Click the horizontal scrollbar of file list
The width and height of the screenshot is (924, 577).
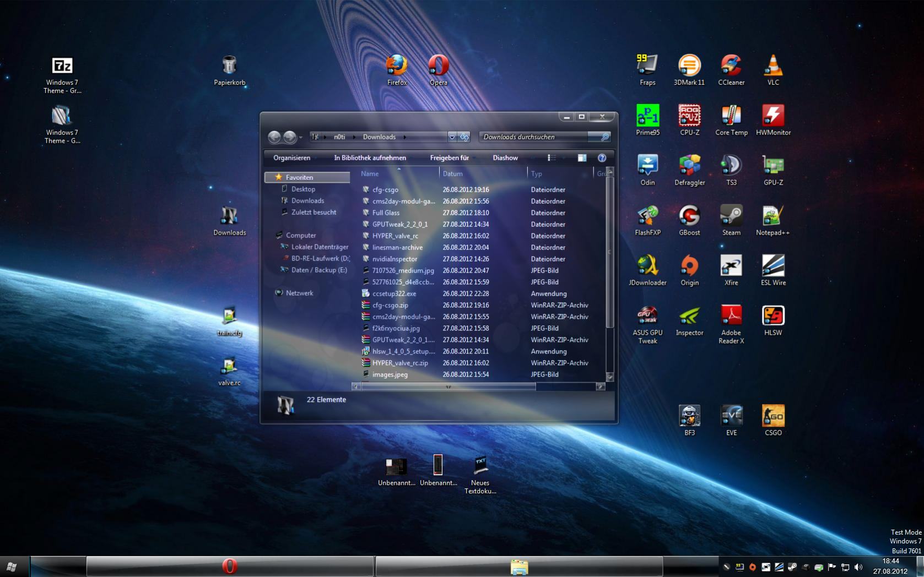(449, 387)
